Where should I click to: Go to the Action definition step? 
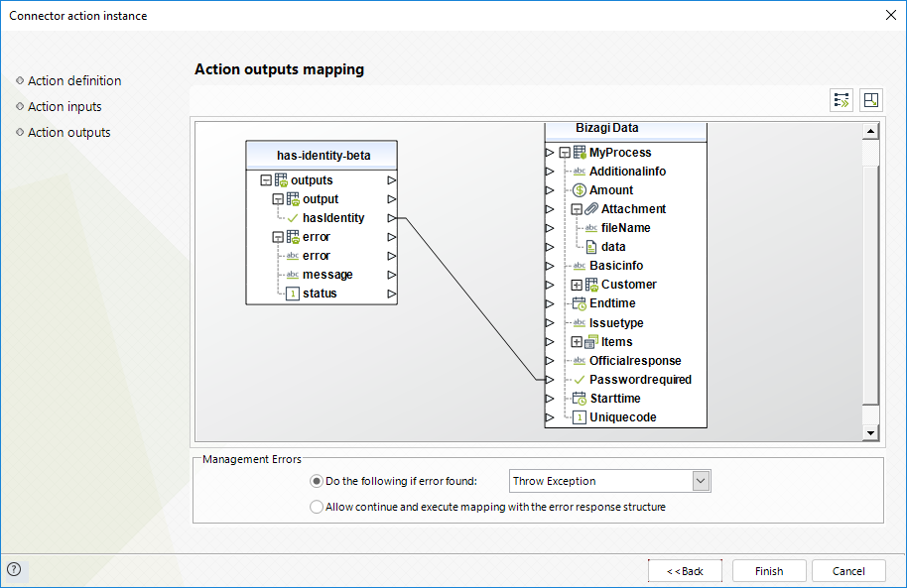point(74,81)
